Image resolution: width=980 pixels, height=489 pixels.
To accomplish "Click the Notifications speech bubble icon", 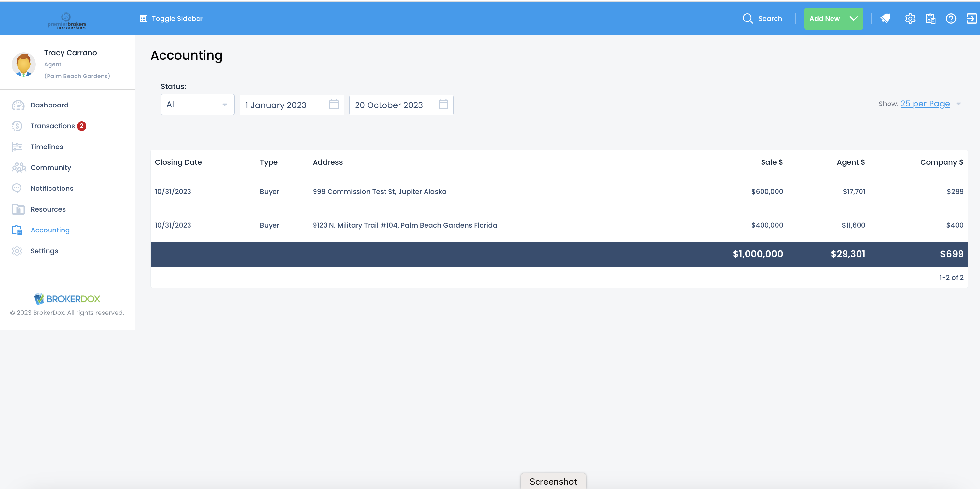I will [17, 189].
